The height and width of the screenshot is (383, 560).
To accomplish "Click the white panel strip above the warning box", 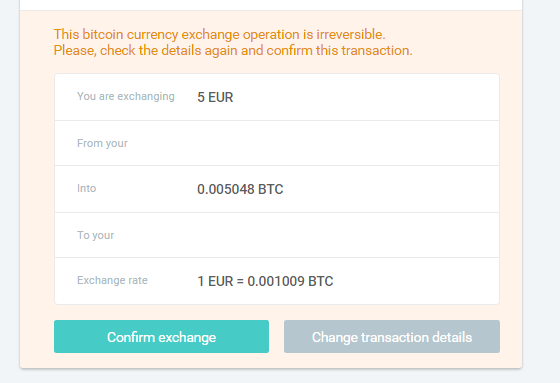I will 271,5.
